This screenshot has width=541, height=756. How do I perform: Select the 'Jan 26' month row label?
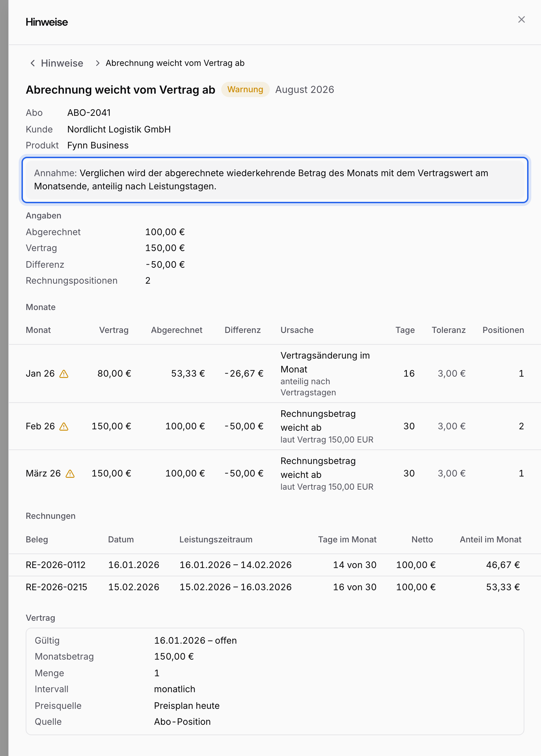(40, 373)
